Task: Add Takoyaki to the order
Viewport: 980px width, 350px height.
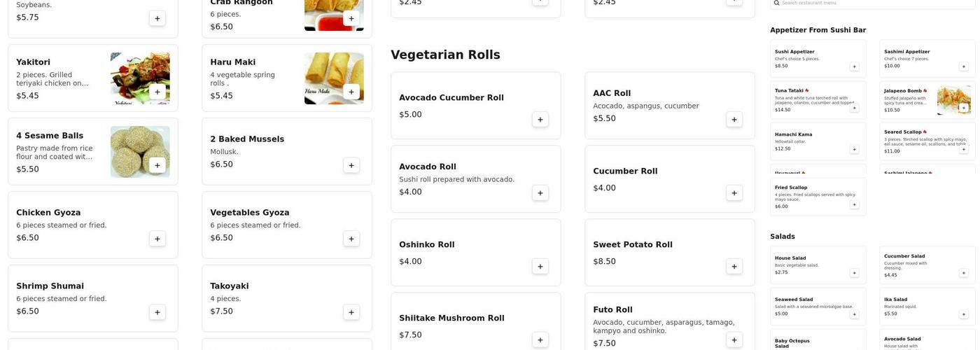Action: [x=351, y=312]
